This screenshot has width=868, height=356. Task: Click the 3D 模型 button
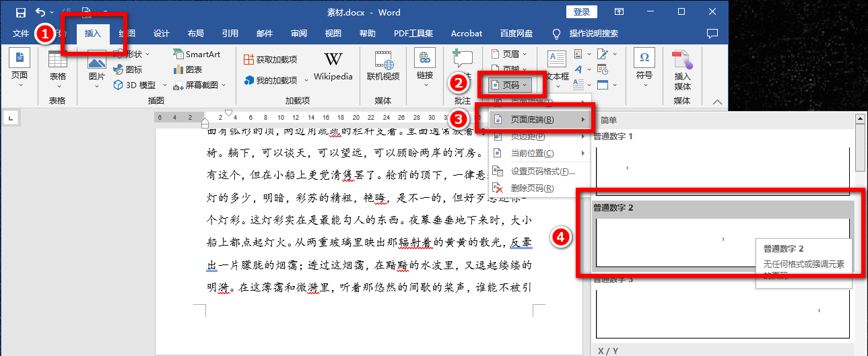134,85
